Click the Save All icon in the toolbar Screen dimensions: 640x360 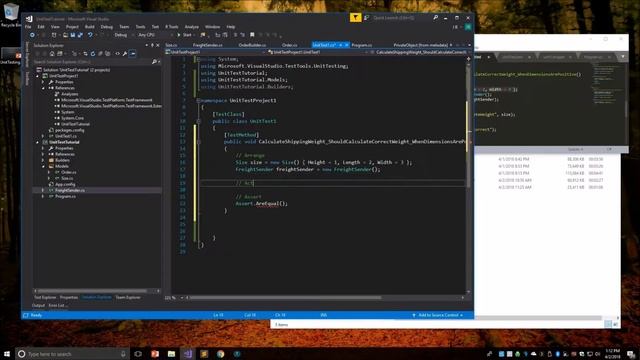(80, 35)
